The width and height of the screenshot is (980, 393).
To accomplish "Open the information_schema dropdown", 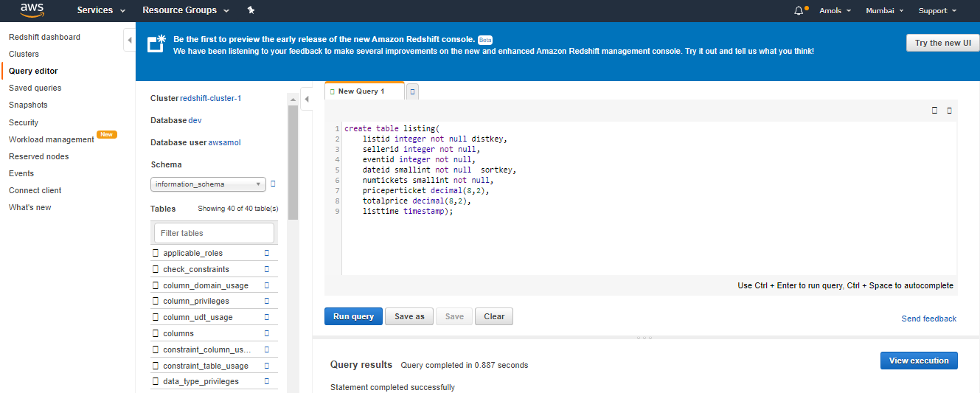I will point(209,184).
